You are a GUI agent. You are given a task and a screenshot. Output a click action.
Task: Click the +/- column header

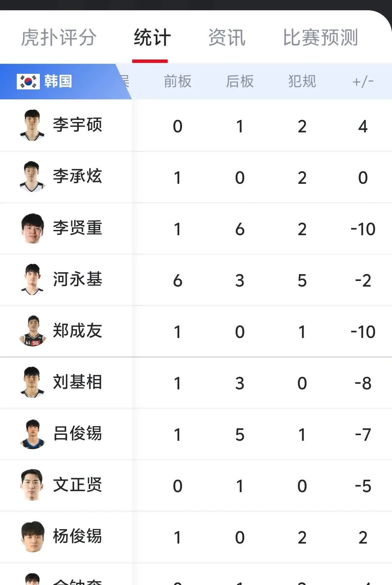point(363,82)
